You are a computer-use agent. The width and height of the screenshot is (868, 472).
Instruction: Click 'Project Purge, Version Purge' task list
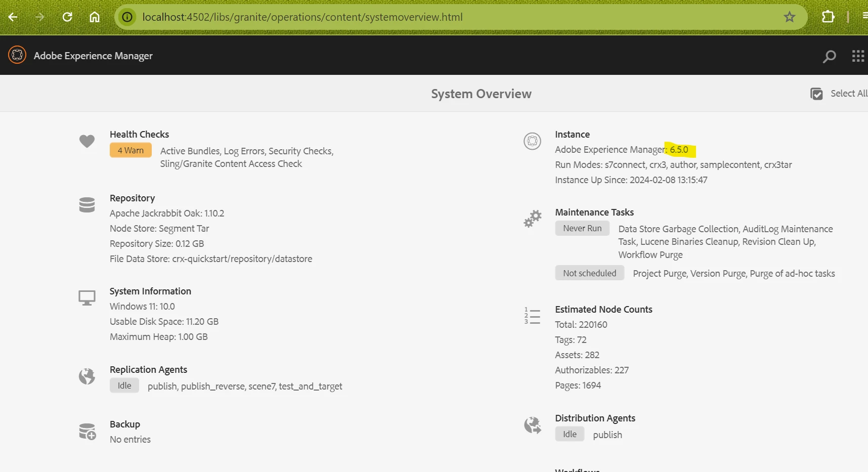(734, 274)
